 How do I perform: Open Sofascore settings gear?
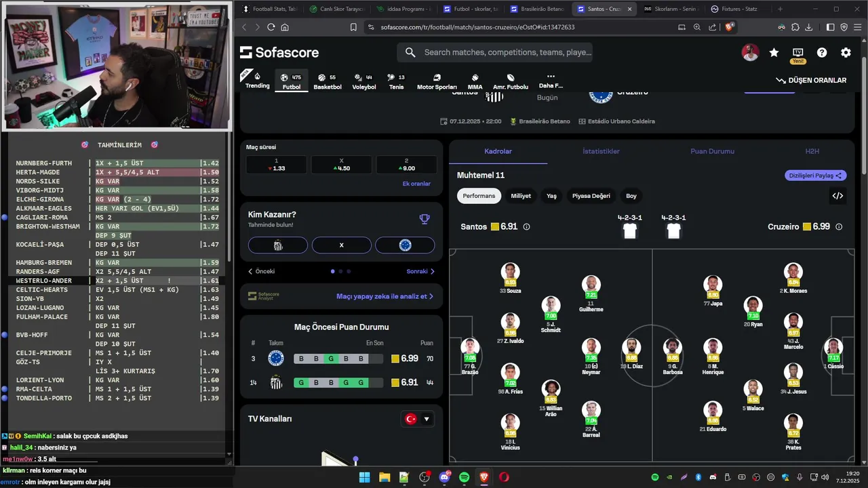[846, 52]
